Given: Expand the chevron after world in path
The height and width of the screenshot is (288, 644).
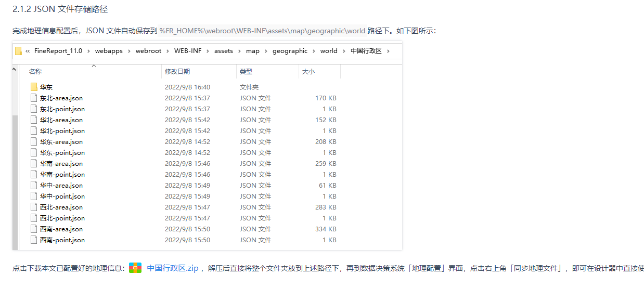Looking at the screenshot, I should [x=344, y=51].
